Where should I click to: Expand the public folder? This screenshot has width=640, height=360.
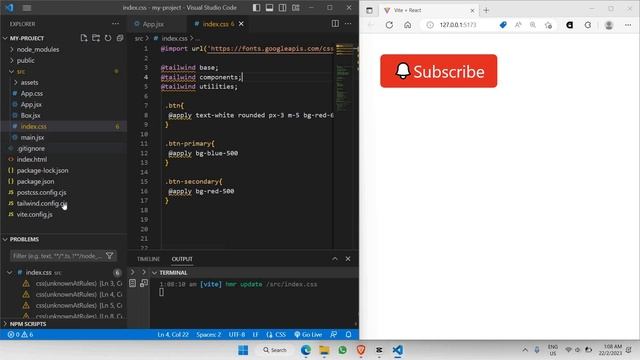(x=25, y=60)
